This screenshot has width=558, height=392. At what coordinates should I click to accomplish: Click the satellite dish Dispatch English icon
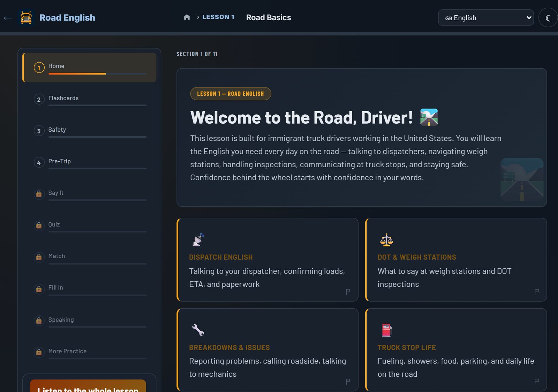198,240
